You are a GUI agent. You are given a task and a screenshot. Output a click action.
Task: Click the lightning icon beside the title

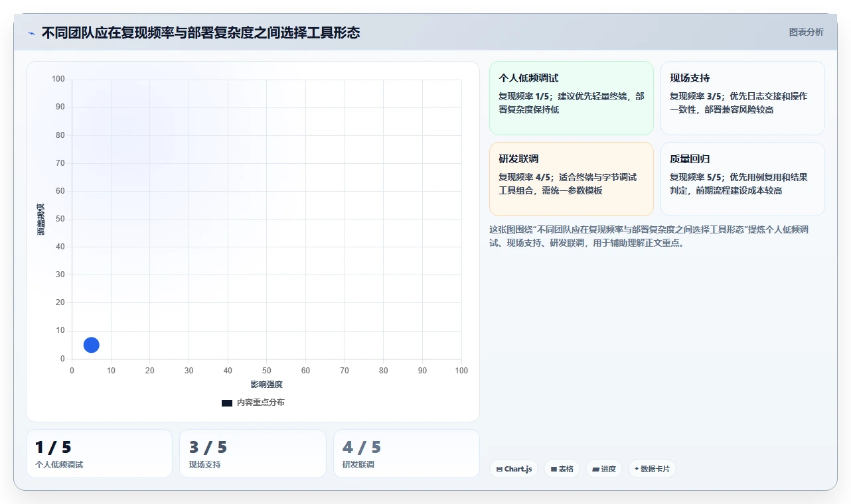click(x=31, y=33)
